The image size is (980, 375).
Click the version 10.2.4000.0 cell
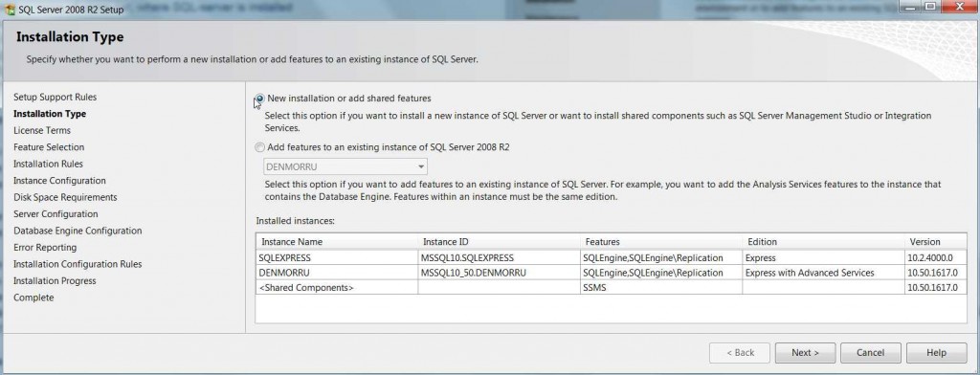pyautogui.click(x=935, y=257)
